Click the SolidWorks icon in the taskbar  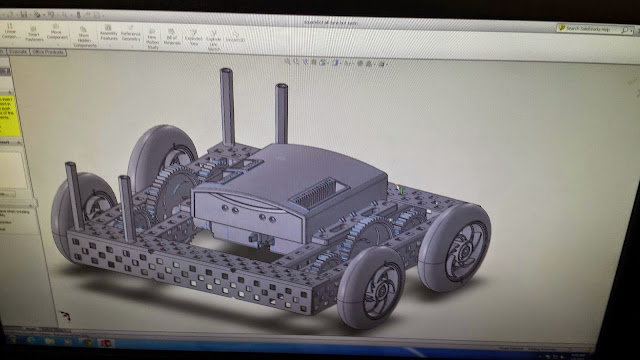106,343
